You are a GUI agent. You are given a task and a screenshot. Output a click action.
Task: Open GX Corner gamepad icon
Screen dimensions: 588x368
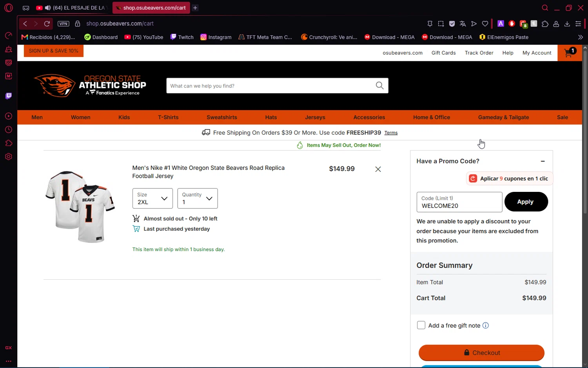click(x=26, y=8)
